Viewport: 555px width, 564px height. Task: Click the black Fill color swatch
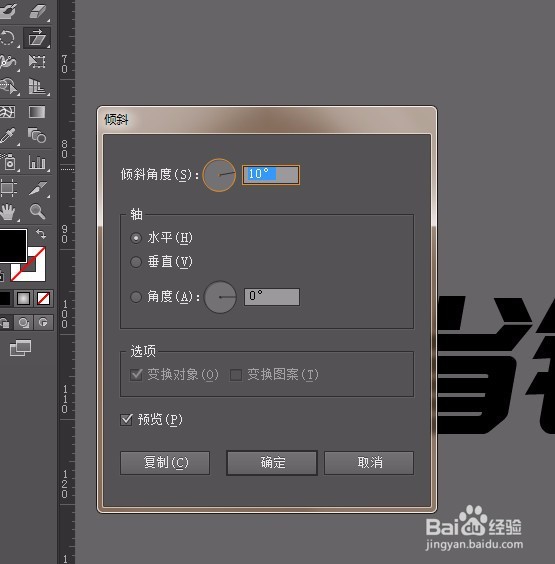13,245
